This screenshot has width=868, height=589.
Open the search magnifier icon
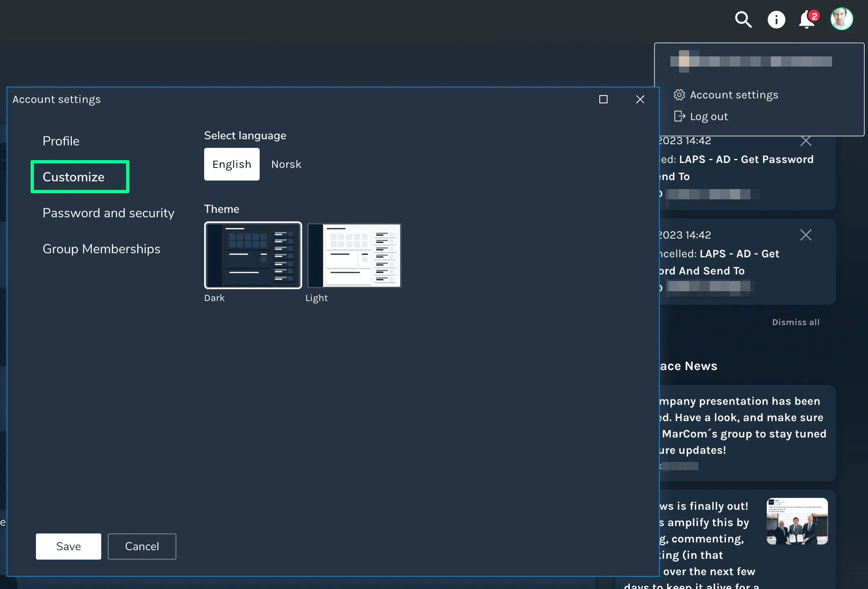pyautogui.click(x=743, y=19)
